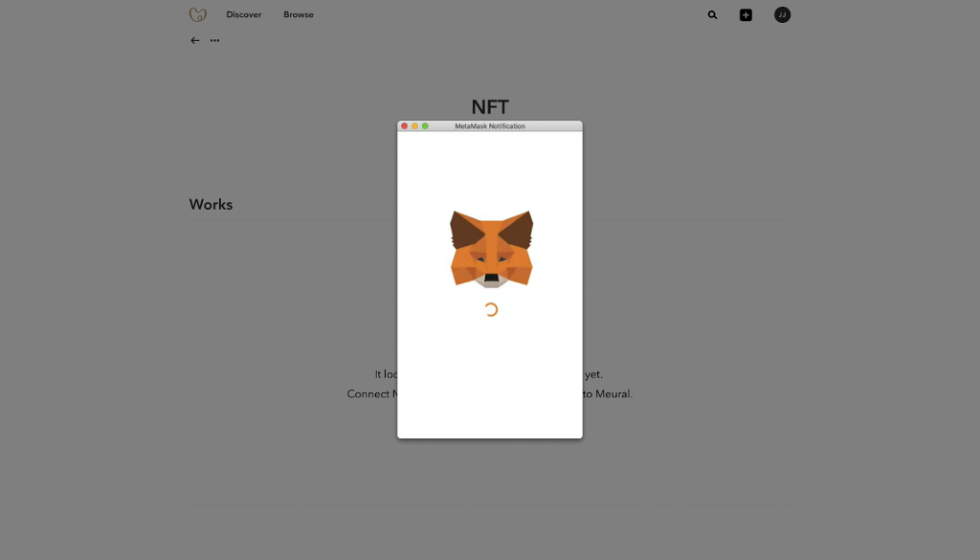Go back using the left arrow
The image size is (980, 560).
tap(195, 40)
